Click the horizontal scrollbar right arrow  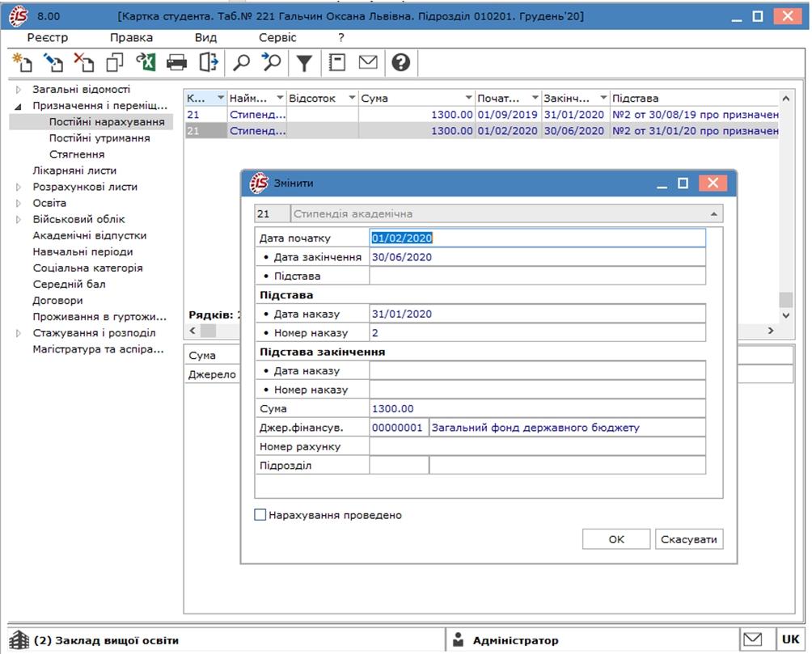771,331
